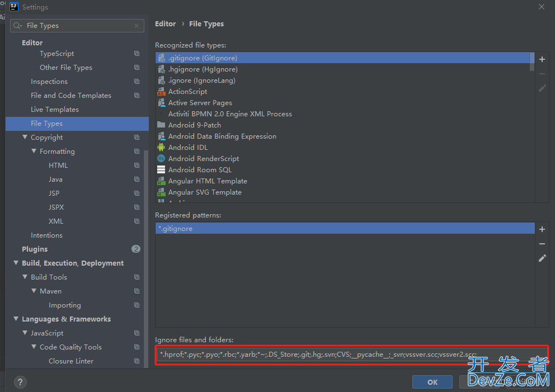The width and height of the screenshot is (555, 392).
Task: Click Maven project-level icon
Action: tap(137, 291)
